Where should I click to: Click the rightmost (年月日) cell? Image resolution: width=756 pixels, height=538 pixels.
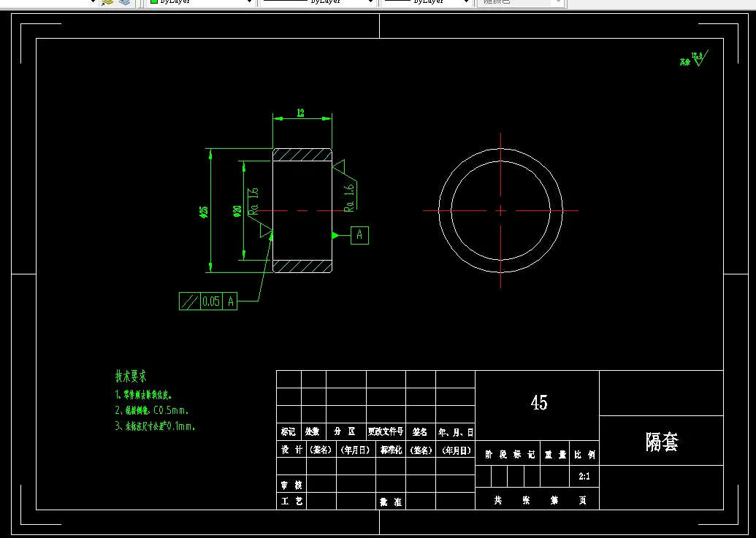click(x=456, y=450)
